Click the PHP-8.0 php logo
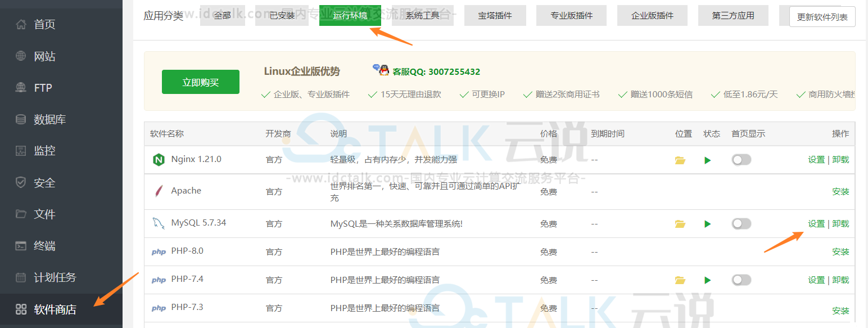This screenshot has height=328, width=868. [x=159, y=252]
